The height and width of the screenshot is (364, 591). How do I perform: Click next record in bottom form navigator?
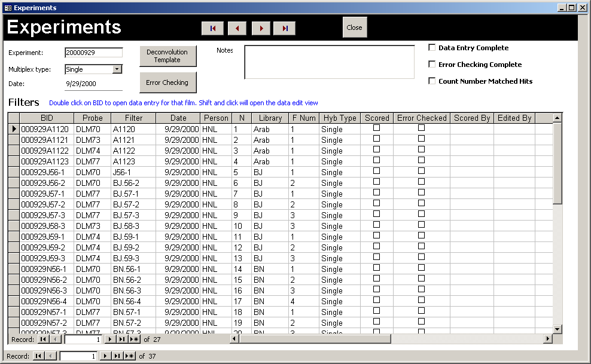(x=106, y=356)
